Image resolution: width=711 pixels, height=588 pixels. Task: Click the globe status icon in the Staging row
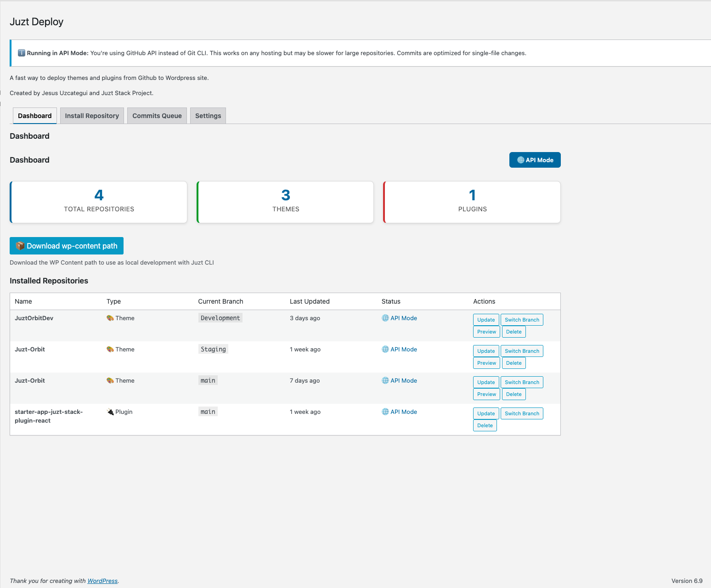click(385, 349)
